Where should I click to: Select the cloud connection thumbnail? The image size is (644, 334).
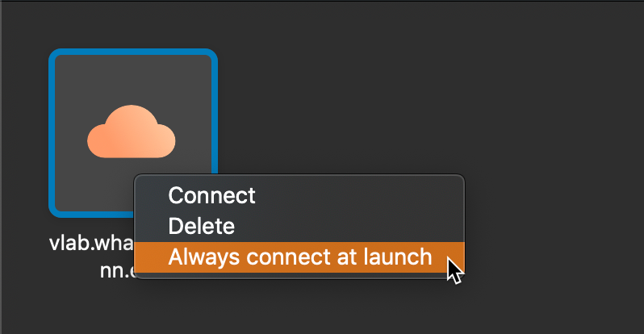pos(133,132)
